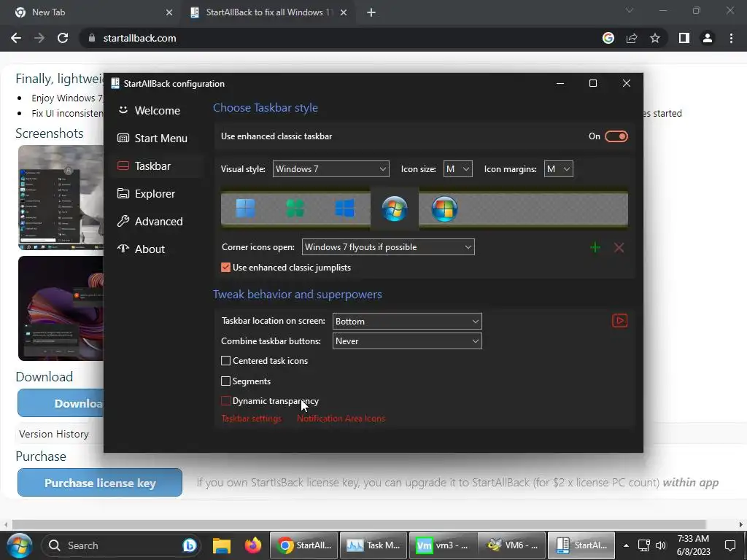Click the Download button on webpage

pos(61,402)
